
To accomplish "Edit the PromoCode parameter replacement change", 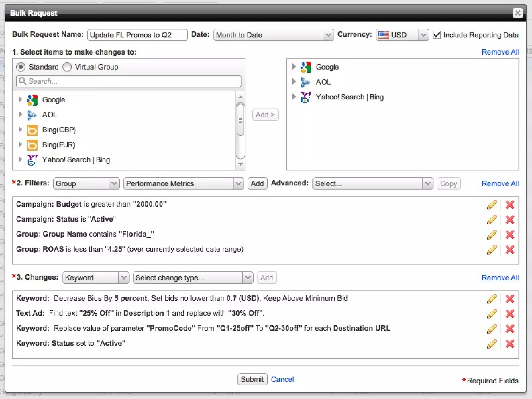I will (492, 329).
